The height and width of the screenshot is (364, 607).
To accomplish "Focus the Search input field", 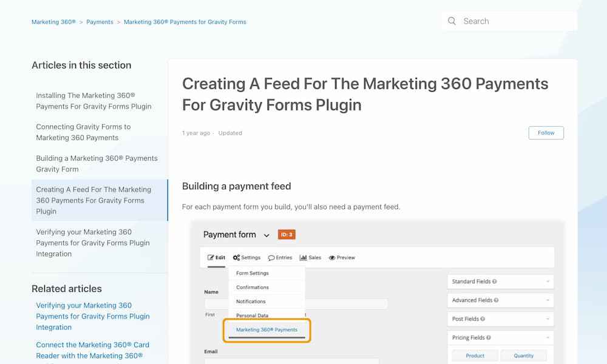I will tap(509, 21).
